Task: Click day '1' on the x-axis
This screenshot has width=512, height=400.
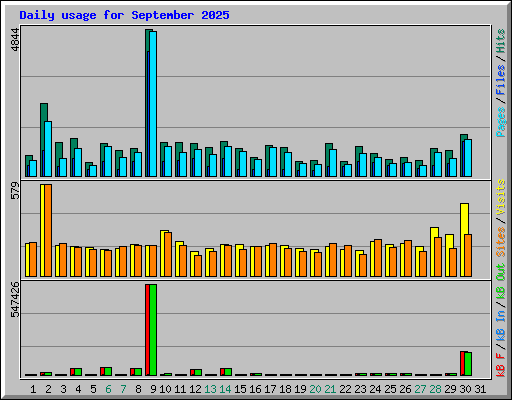Action: 33,389
